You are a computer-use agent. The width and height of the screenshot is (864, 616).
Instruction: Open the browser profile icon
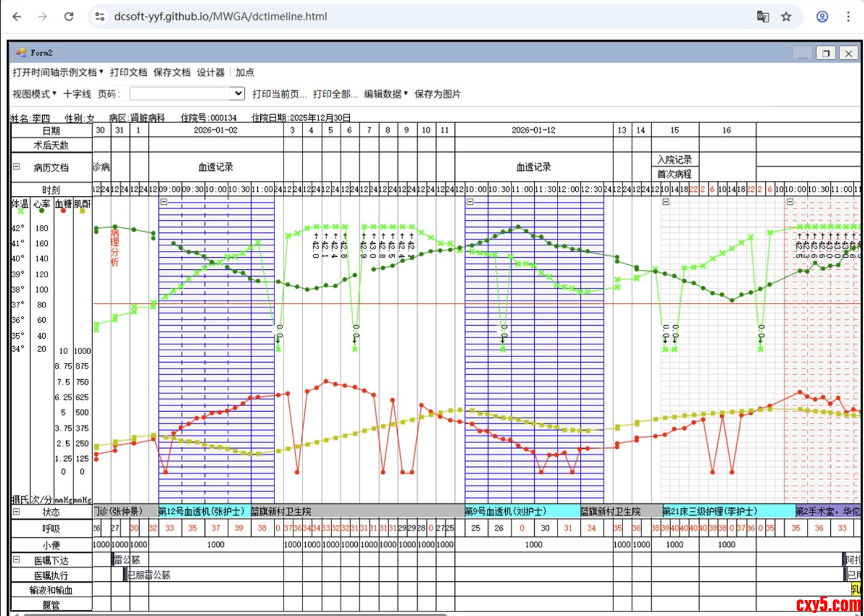(x=822, y=17)
